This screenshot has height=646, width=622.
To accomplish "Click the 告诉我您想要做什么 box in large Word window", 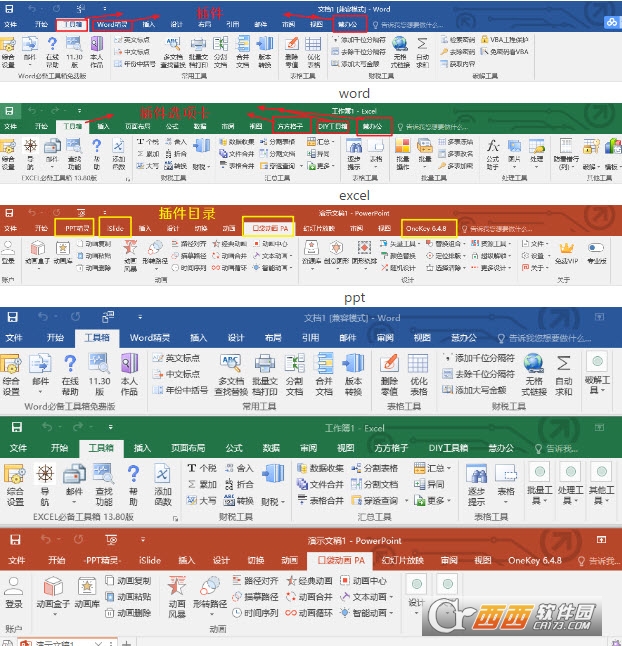I will [545, 338].
